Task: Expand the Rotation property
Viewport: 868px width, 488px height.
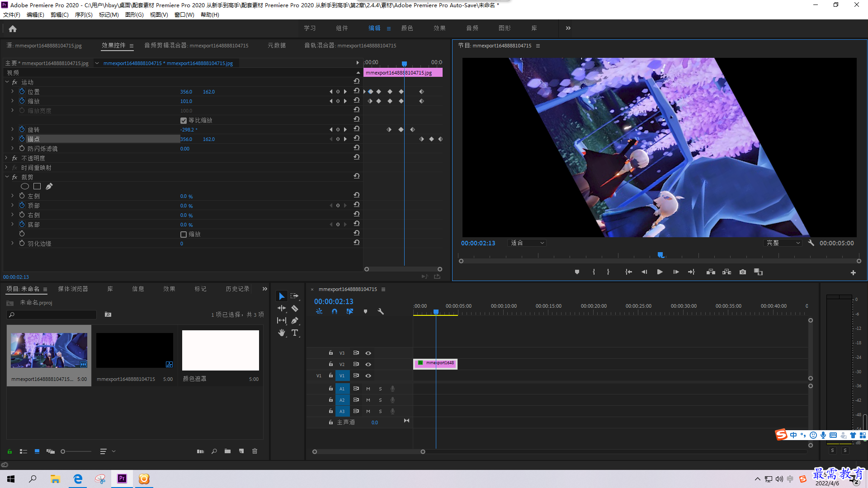Action: click(13, 129)
